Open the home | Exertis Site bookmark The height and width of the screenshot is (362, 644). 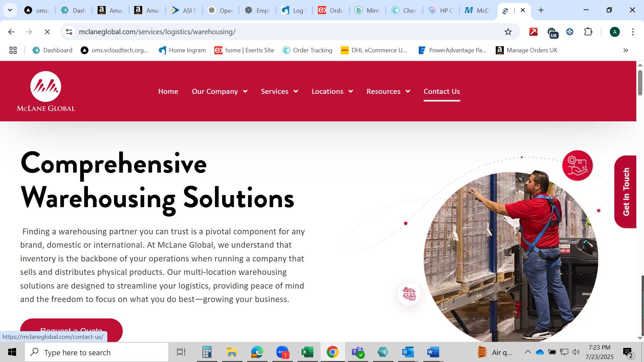click(x=244, y=50)
